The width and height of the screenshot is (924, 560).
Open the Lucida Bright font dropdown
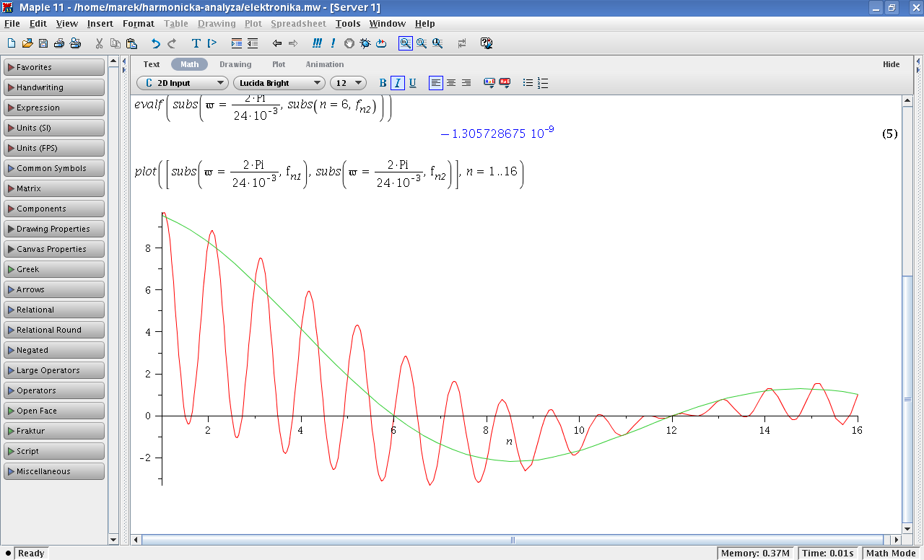click(279, 83)
